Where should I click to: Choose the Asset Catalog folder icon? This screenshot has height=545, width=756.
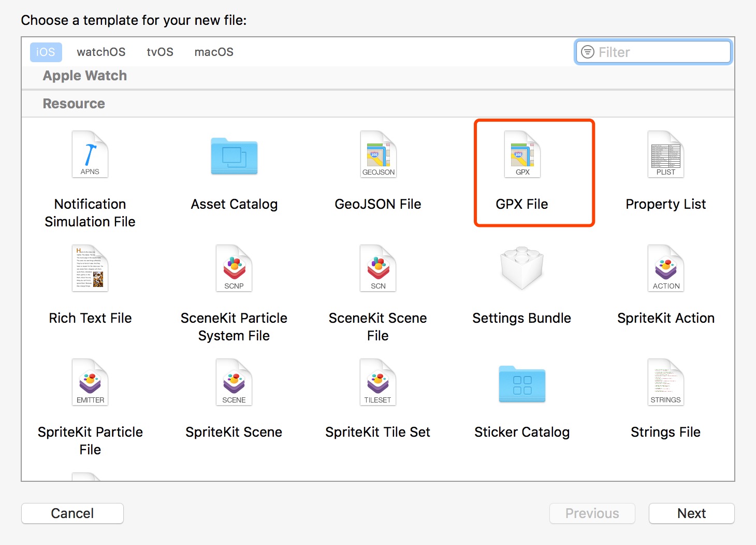(x=234, y=156)
